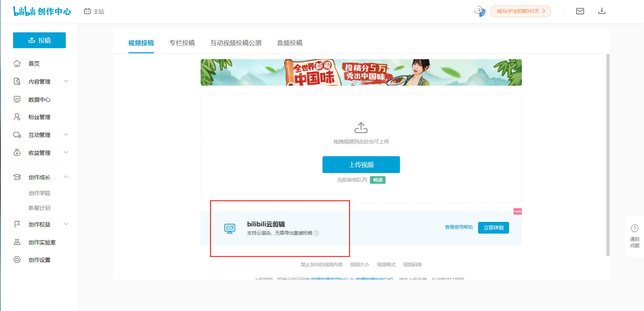Open the 首页 home icon in sidebar
This screenshot has height=311, width=644.
(x=17, y=63)
